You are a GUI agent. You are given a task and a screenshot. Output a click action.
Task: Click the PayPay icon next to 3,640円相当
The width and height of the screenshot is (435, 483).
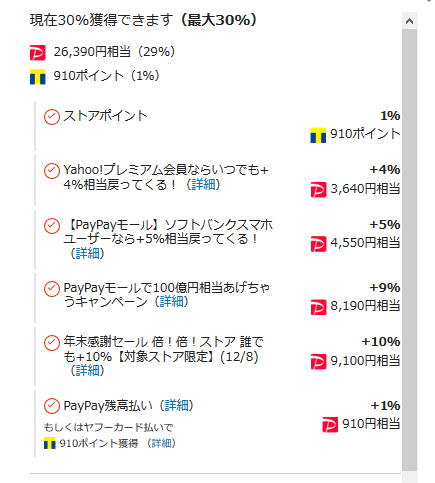click(318, 190)
